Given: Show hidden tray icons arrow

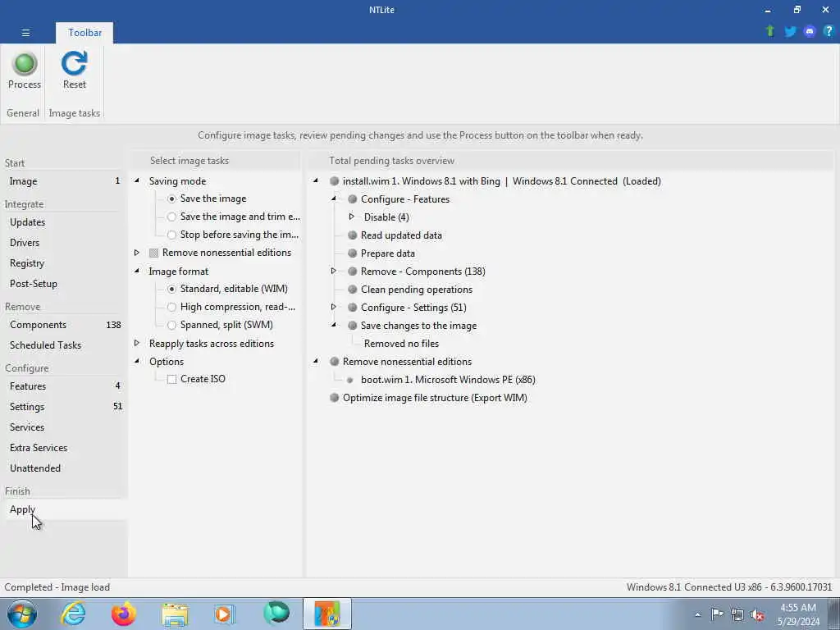Looking at the screenshot, I should (697, 615).
